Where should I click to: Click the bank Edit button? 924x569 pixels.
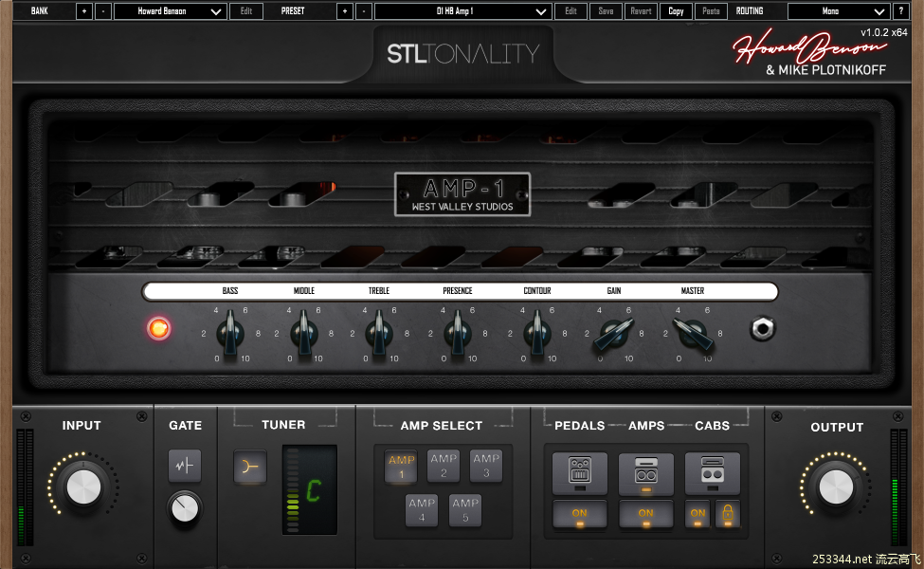(x=246, y=11)
